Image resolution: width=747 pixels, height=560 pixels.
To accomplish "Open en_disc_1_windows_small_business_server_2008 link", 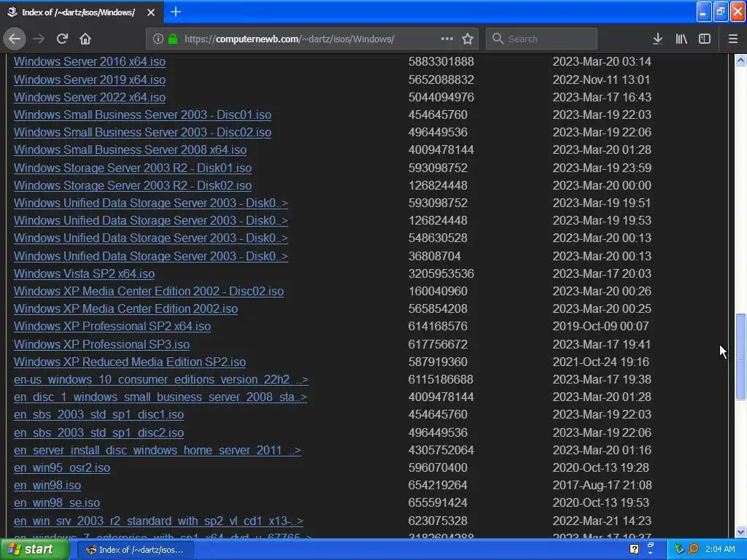I will 160,397.
